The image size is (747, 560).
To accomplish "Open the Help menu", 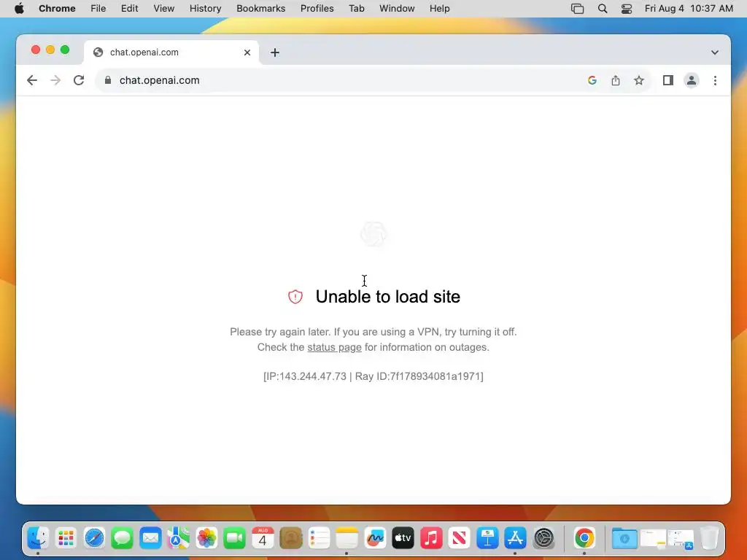I will 440,9.
